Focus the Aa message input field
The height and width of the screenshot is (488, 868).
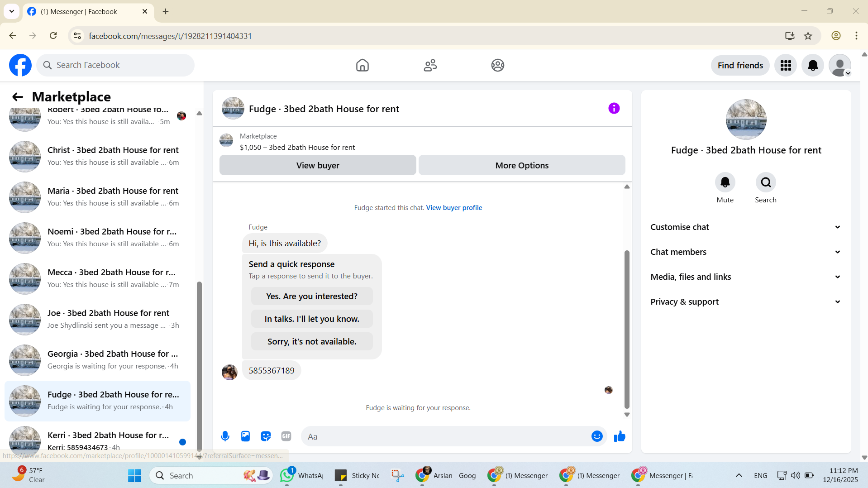click(446, 436)
